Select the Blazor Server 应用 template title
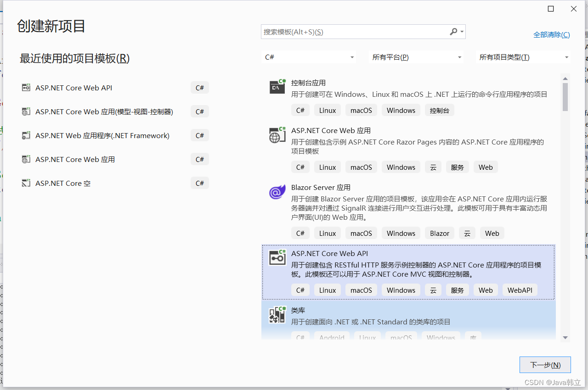588x390 pixels. [x=321, y=187]
